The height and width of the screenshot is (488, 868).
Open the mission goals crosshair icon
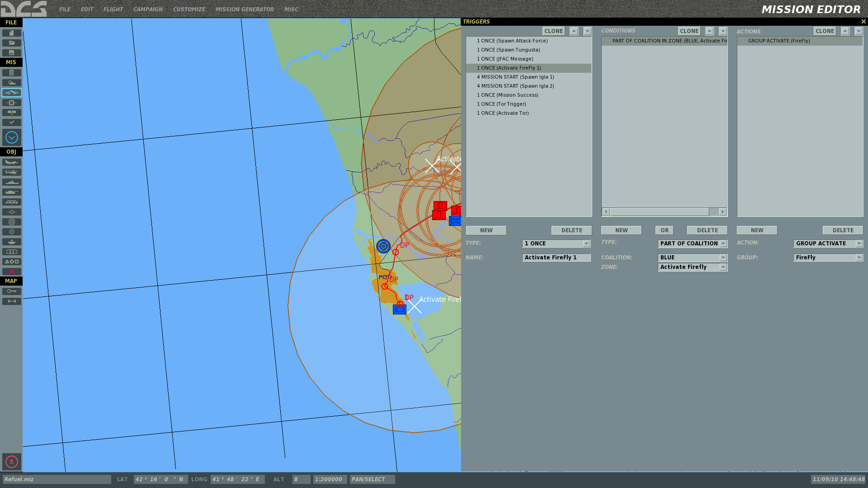click(x=12, y=103)
